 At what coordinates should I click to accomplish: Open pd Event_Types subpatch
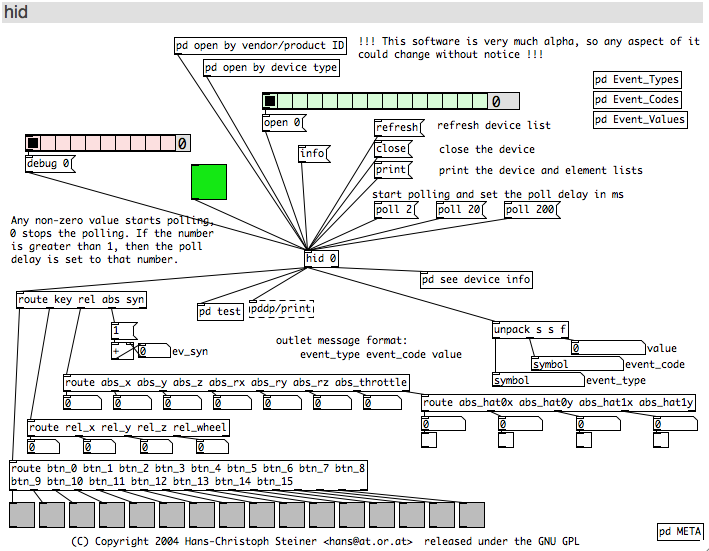[637, 80]
